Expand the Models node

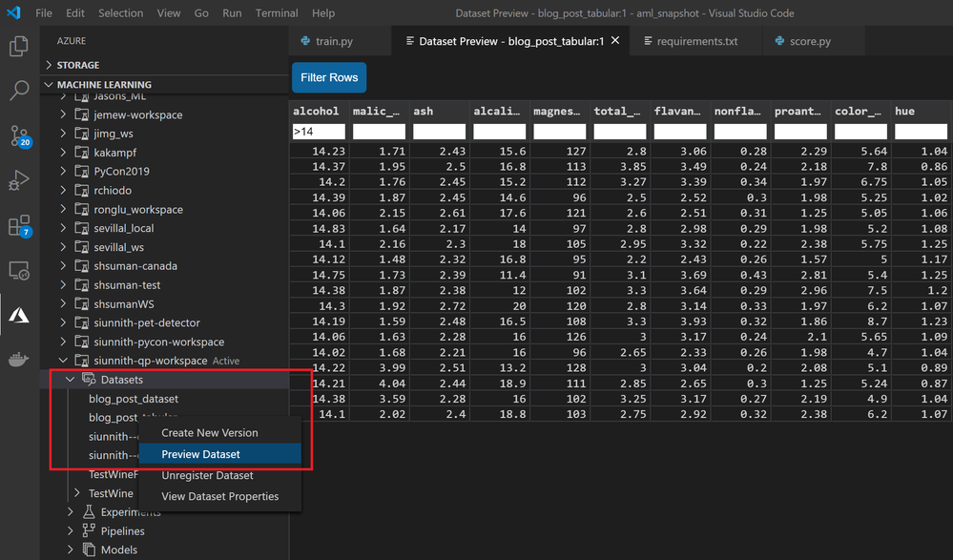point(71,550)
